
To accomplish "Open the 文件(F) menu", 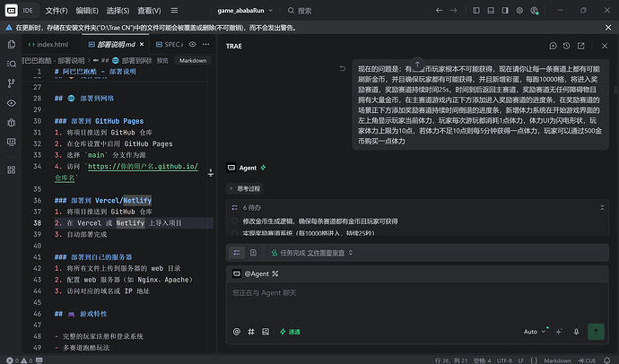I will (x=57, y=11).
